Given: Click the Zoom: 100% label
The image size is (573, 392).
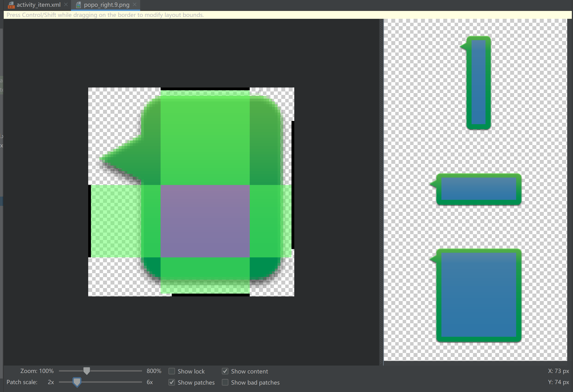Looking at the screenshot, I should 37,371.
